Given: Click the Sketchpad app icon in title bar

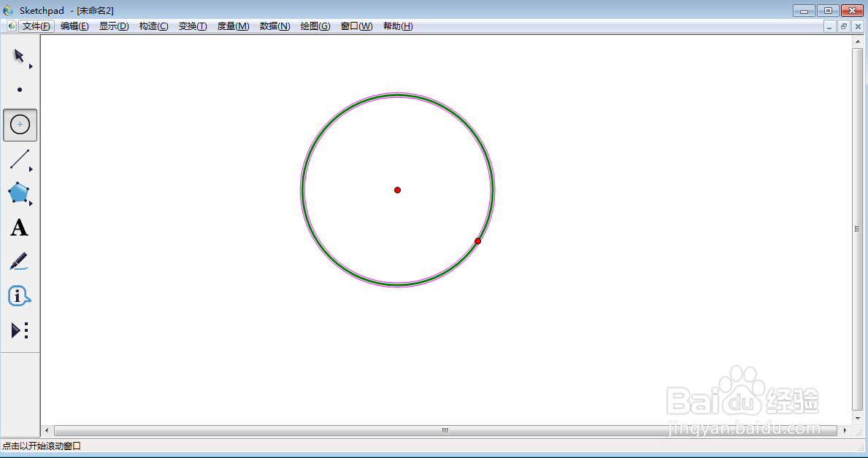Looking at the screenshot, I should [8, 10].
